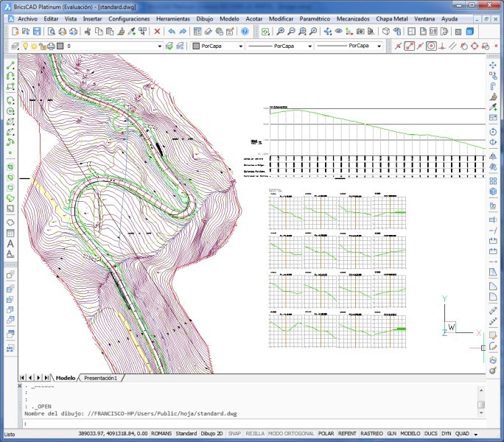Open the layer dropdown showing 0
Screen dimensions: 504x442
point(111,46)
